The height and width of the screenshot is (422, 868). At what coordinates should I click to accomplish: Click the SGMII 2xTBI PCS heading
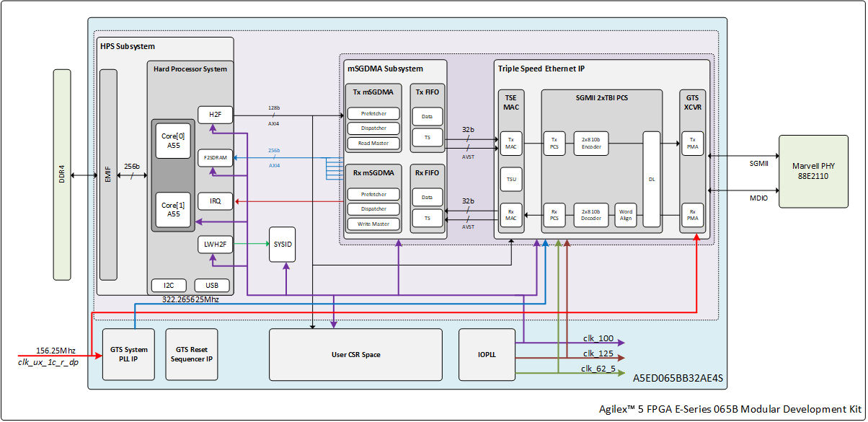click(x=602, y=97)
